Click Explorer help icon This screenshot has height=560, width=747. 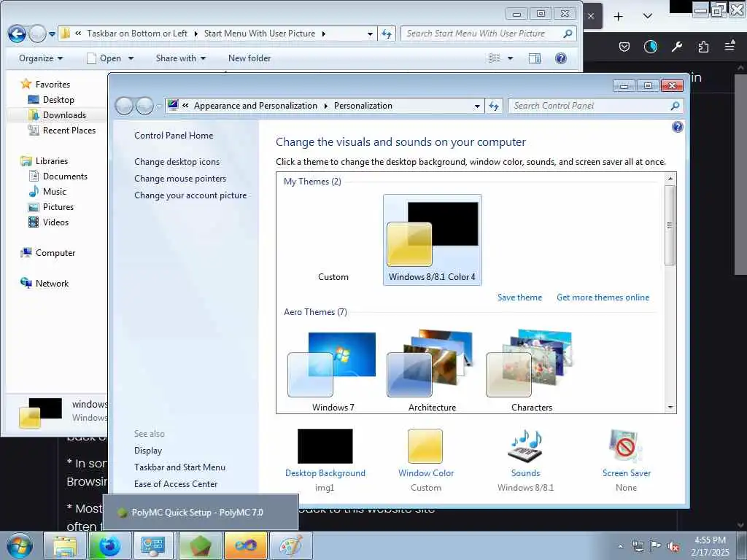click(561, 58)
